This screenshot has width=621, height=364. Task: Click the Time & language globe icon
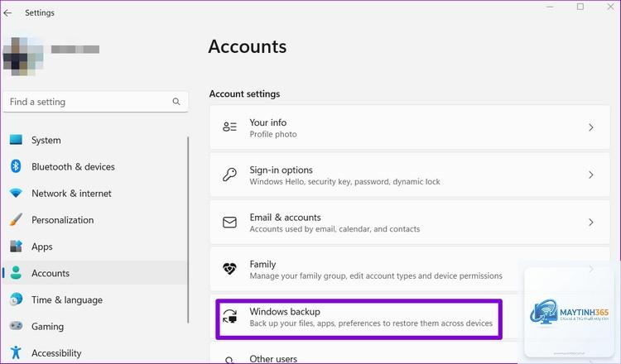click(16, 299)
